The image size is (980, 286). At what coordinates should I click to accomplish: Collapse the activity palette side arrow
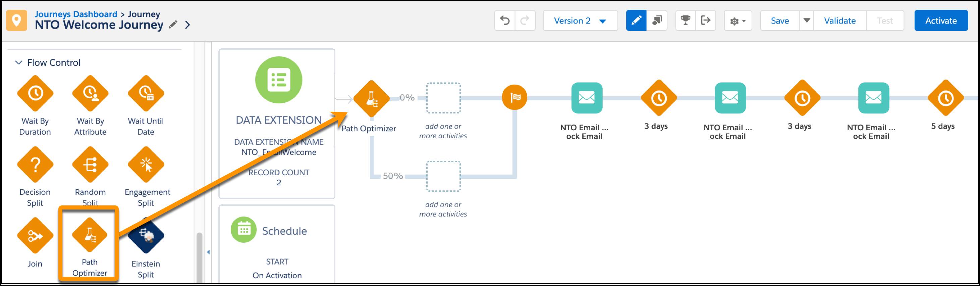coord(208,252)
